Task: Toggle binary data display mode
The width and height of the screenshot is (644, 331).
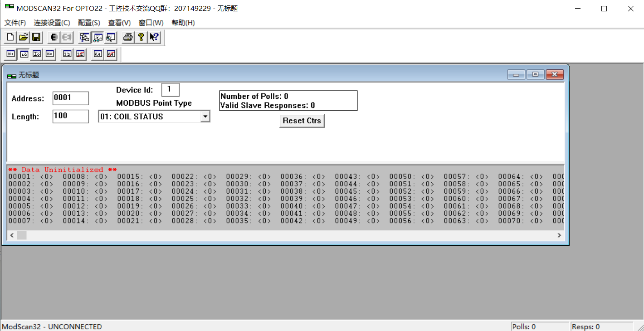Action: coord(10,54)
